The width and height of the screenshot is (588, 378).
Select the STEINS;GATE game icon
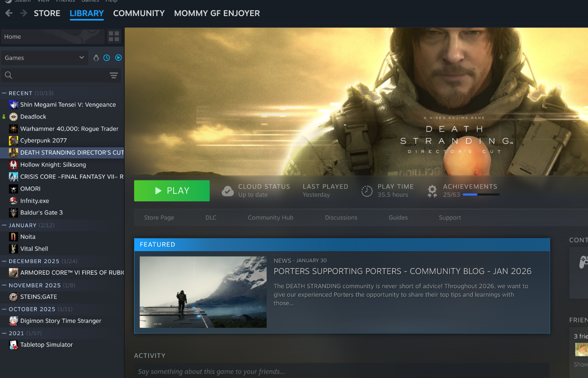coord(14,296)
